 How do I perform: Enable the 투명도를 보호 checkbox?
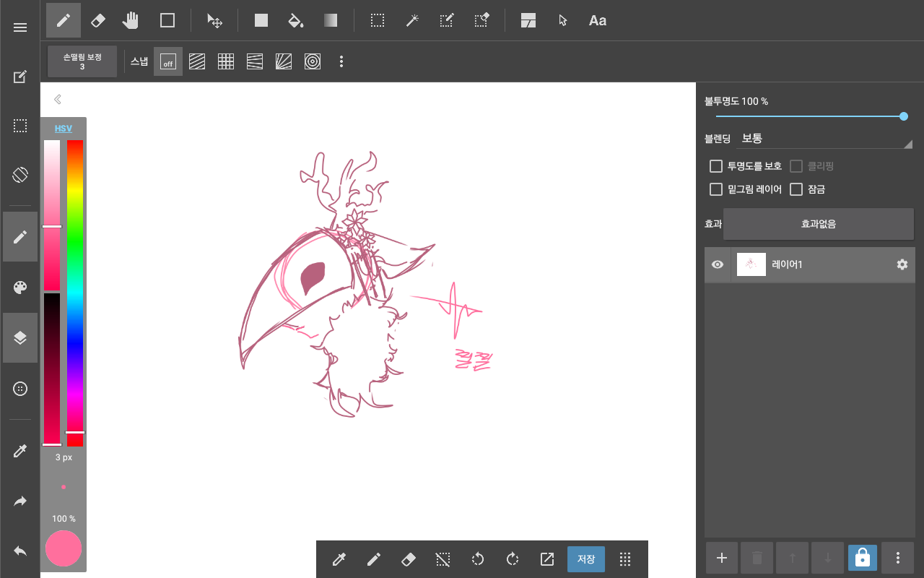click(716, 166)
